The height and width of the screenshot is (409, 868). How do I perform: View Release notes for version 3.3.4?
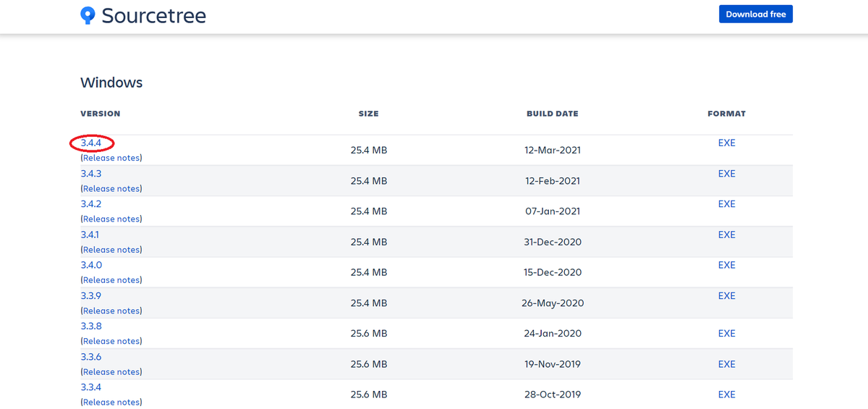tap(111, 402)
